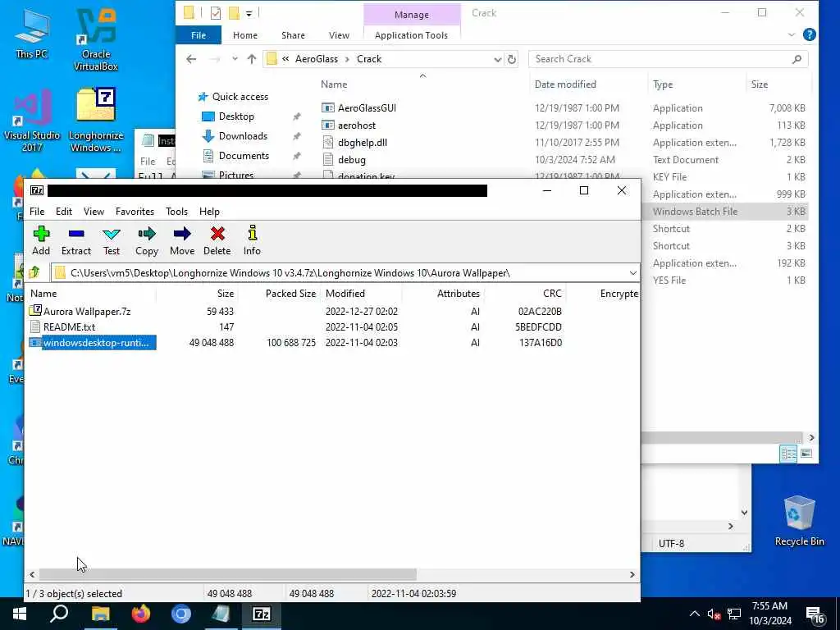The height and width of the screenshot is (630, 840).
Task: Sort by Attributes column header
Action: click(x=443, y=294)
